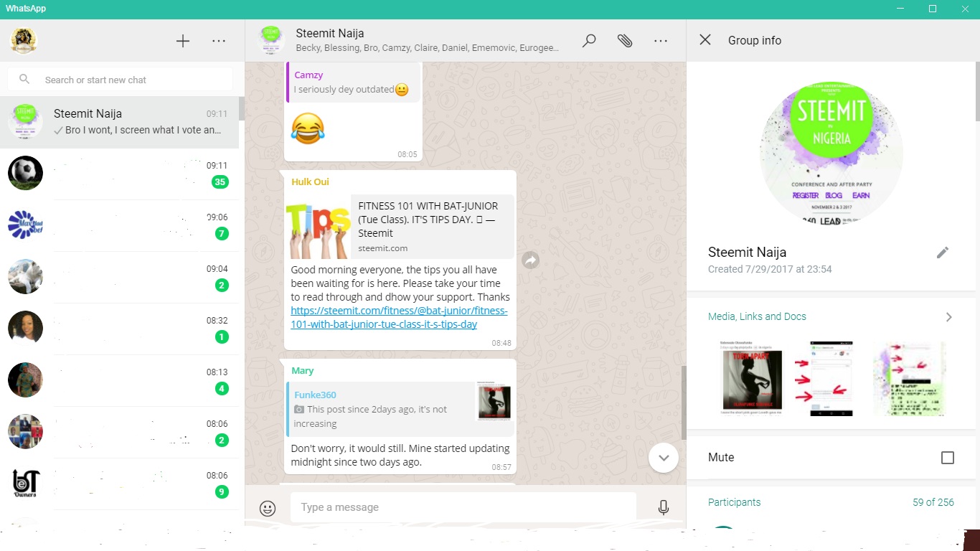Screen dimensions: 980x551
Task: Open the Torn Apart media thumbnail
Action: [751, 379]
